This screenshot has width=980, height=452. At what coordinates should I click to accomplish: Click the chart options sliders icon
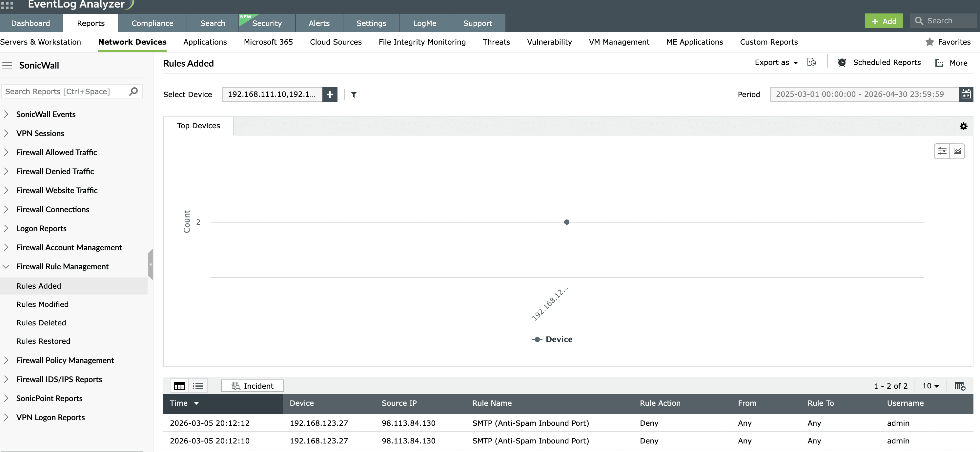pyautogui.click(x=942, y=151)
